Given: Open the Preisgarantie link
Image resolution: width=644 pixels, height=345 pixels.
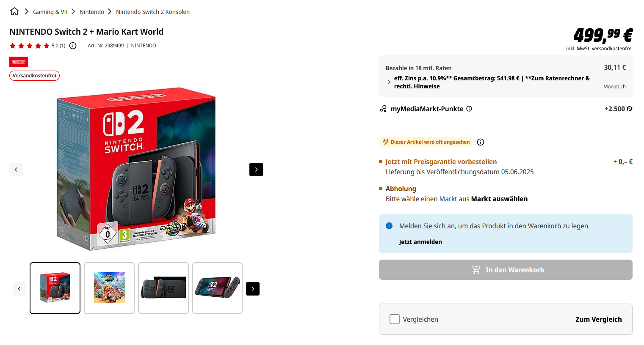Looking at the screenshot, I should (x=434, y=162).
